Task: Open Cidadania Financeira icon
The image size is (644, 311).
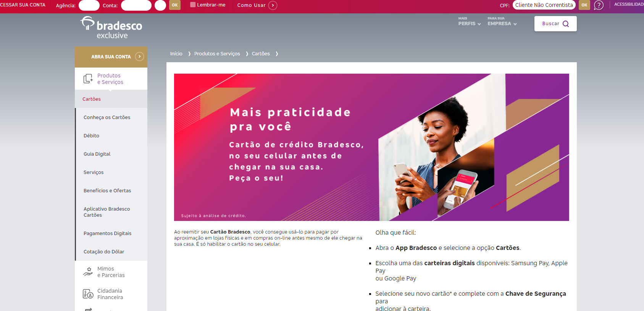Action: tap(88, 294)
